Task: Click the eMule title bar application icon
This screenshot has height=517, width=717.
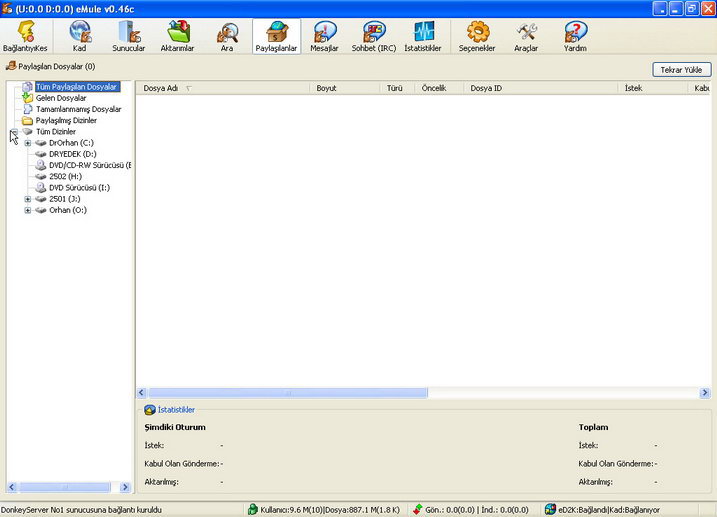Action: tap(7, 9)
